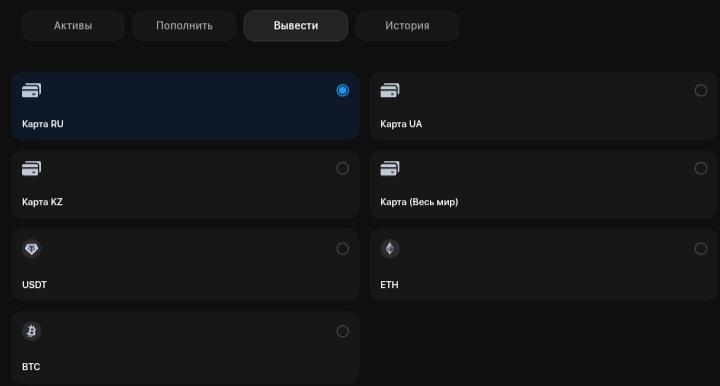Choose the BTC radio button

click(x=343, y=331)
